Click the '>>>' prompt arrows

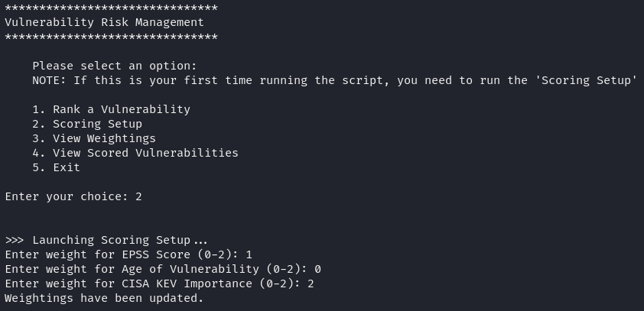point(15,240)
